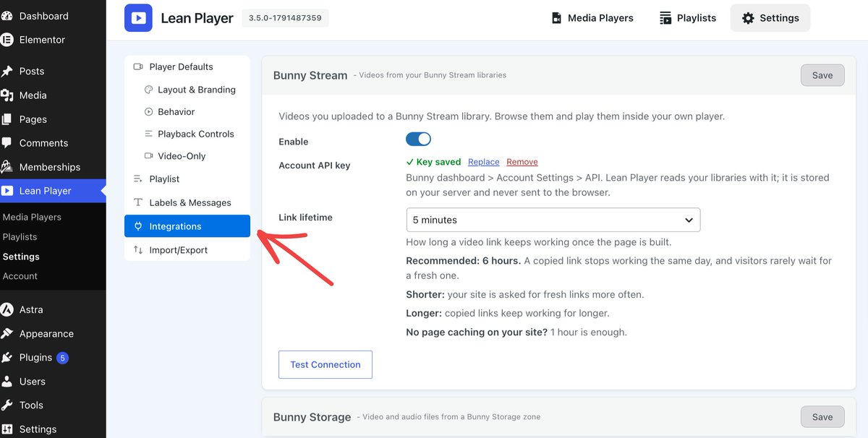The height and width of the screenshot is (438, 868).
Task: Click the Remove API key link
Action: click(x=522, y=162)
